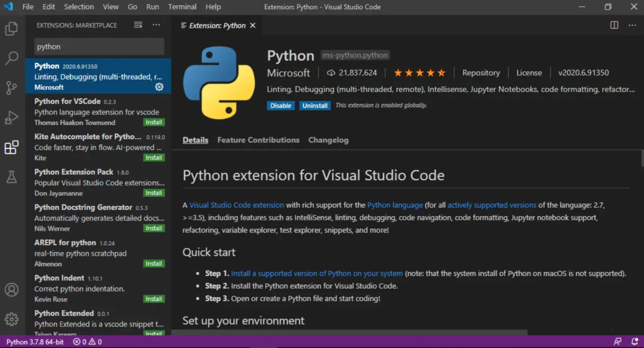
Task: Switch to the Feature Contributions tab
Action: point(258,140)
